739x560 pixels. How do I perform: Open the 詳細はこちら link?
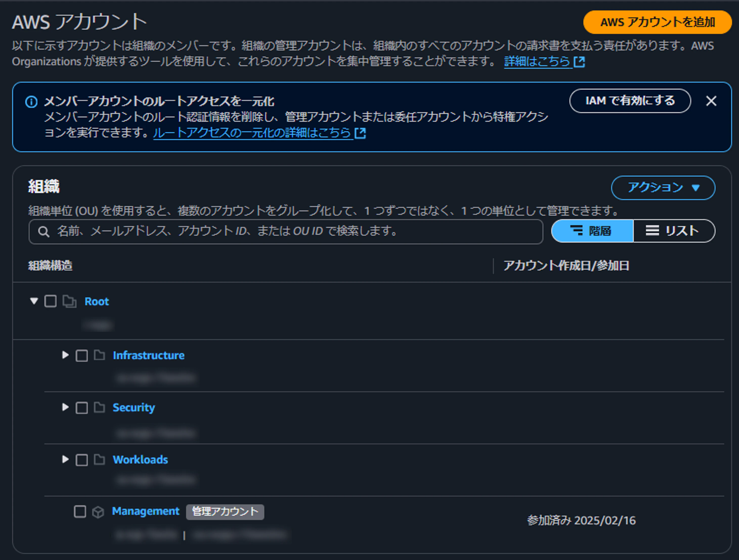click(x=537, y=61)
